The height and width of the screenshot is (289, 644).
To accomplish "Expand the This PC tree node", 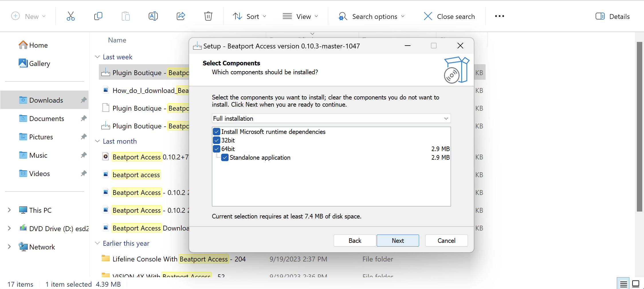I will (x=9, y=210).
